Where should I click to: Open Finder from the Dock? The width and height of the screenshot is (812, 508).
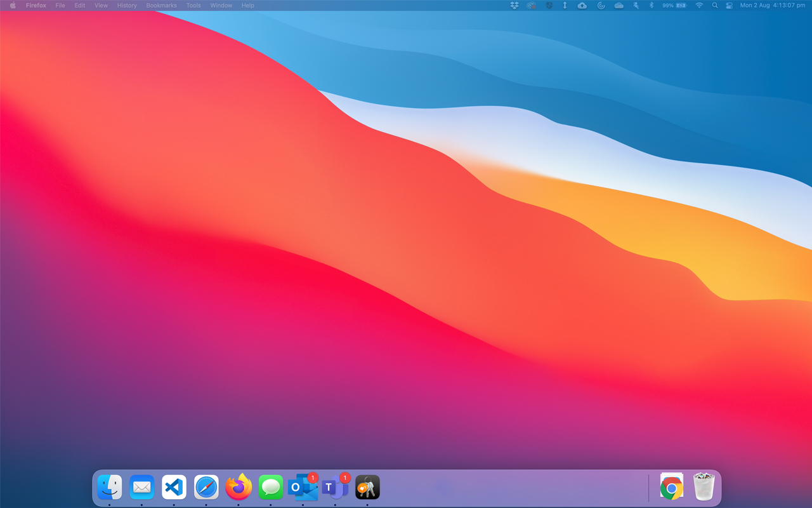click(110, 487)
